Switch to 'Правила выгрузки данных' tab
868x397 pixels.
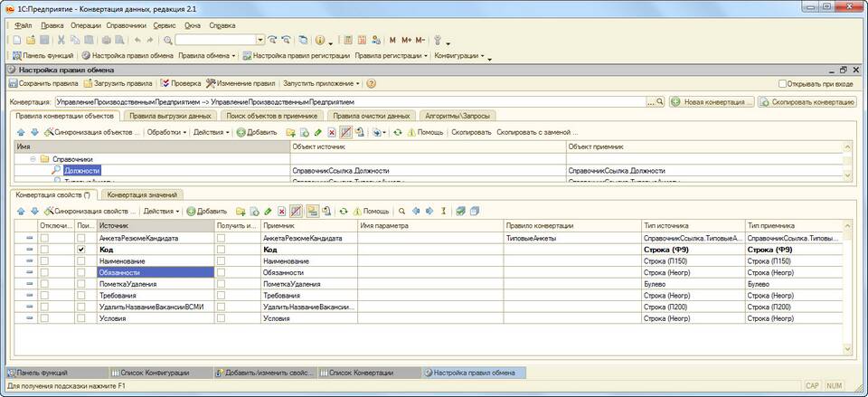(170, 117)
